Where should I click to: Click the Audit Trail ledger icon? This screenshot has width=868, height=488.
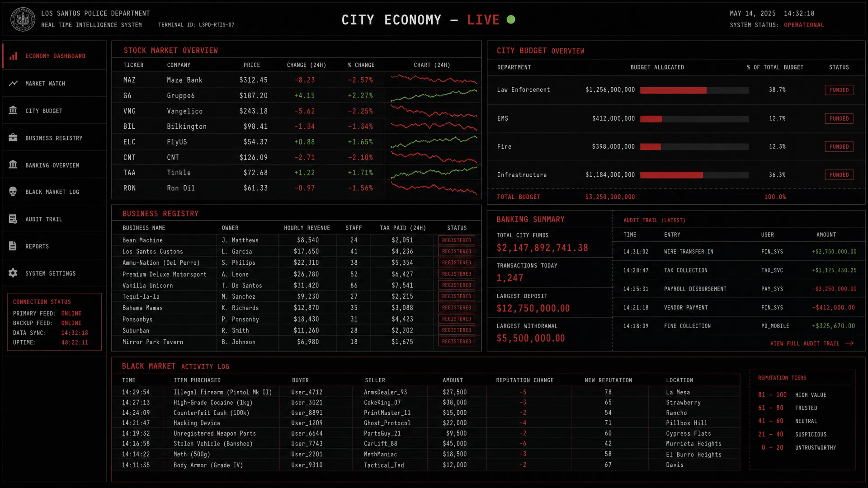pos(13,219)
